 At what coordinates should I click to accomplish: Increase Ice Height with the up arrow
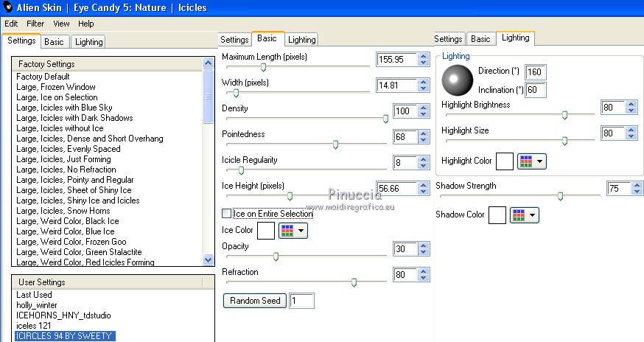click(424, 185)
